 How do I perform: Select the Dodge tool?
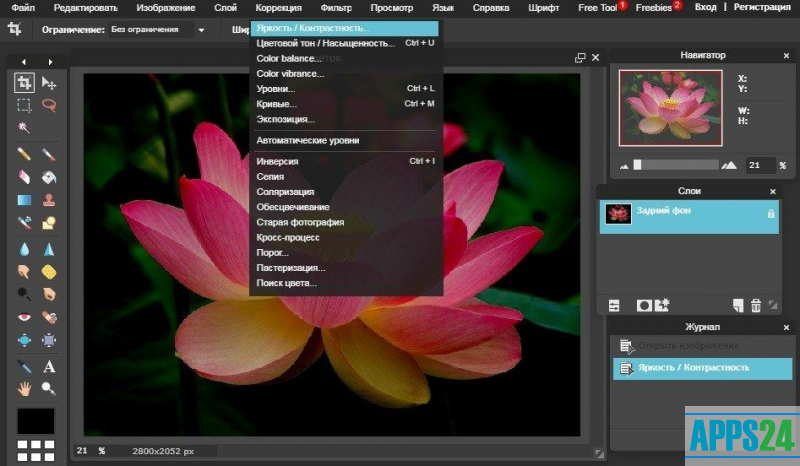pos(24,295)
